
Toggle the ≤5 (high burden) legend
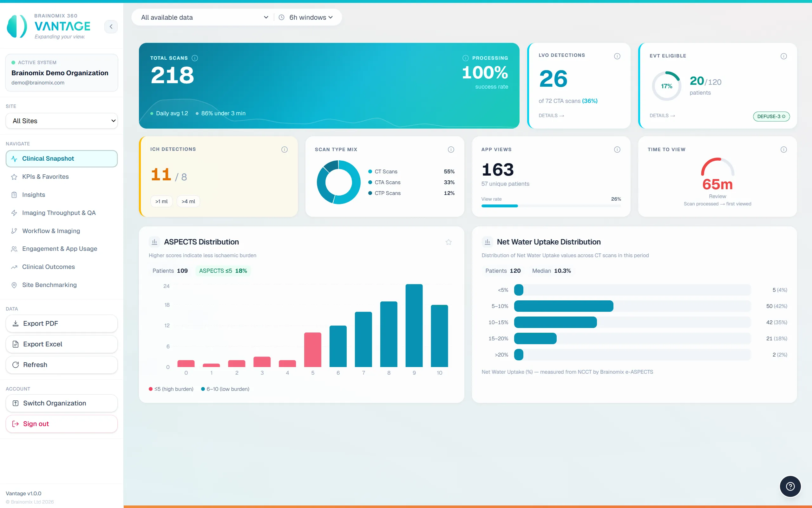pyautogui.click(x=171, y=389)
